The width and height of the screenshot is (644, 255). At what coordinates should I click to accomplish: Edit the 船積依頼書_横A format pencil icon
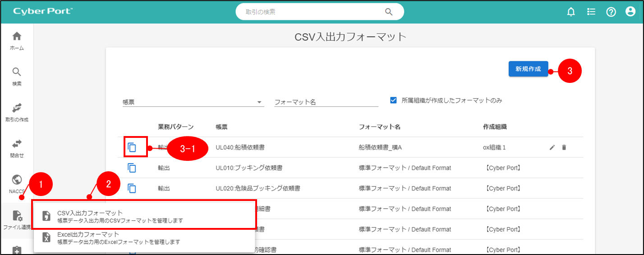[x=552, y=147]
